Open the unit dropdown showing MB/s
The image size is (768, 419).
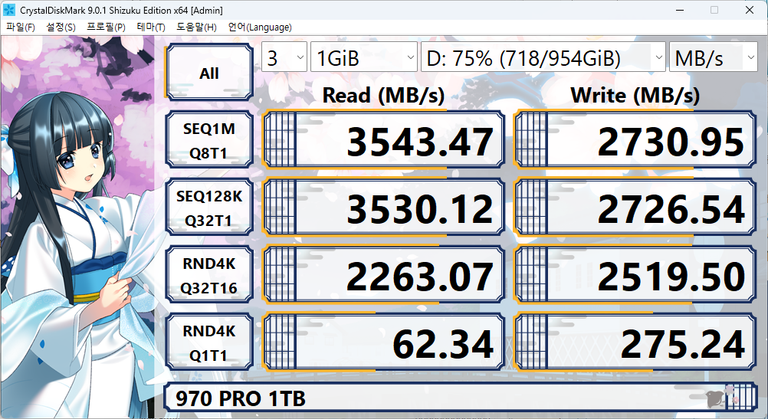pos(713,58)
